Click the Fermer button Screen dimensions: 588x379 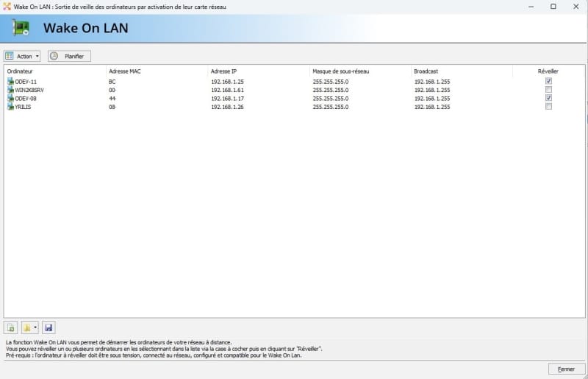566,369
